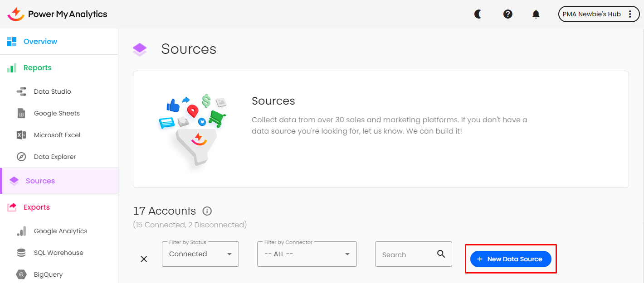Click inside the Search field
This screenshot has width=644, height=283.
[406, 254]
